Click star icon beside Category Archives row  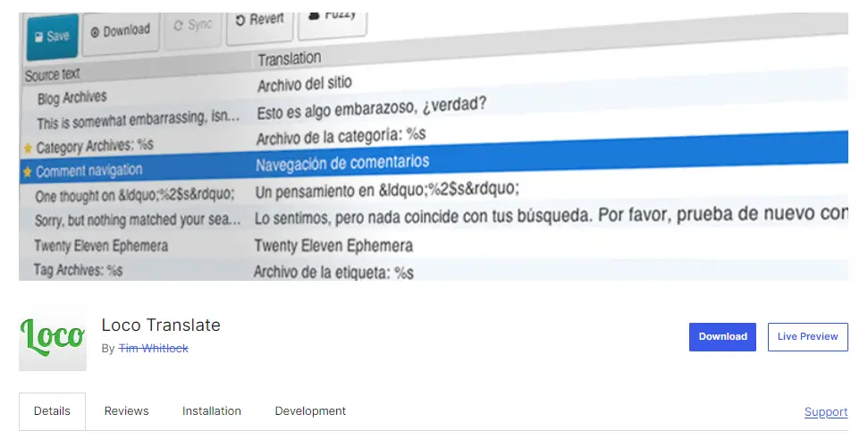(28, 148)
